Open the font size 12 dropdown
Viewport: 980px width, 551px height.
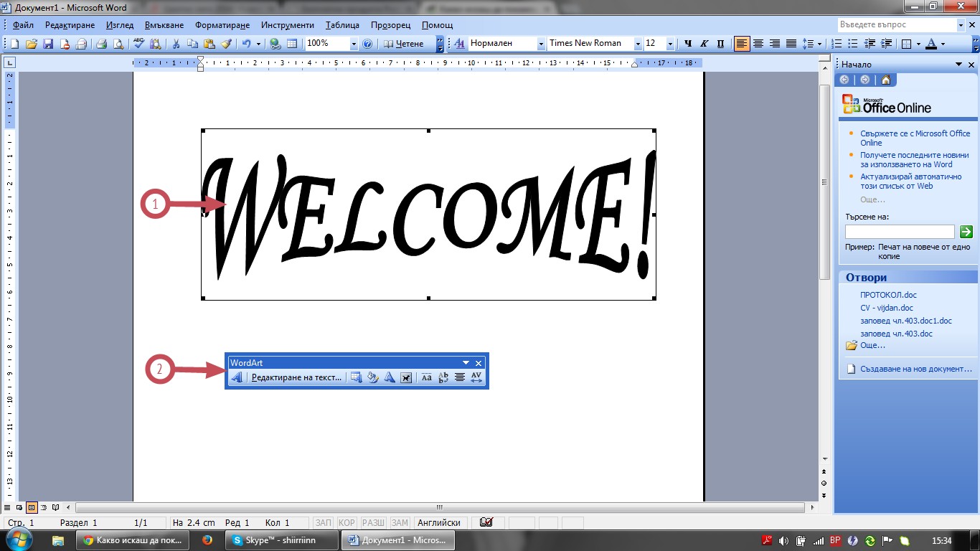tap(670, 44)
